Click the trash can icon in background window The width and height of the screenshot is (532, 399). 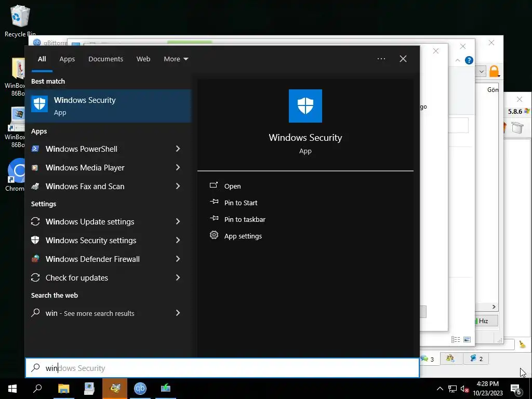(517, 128)
